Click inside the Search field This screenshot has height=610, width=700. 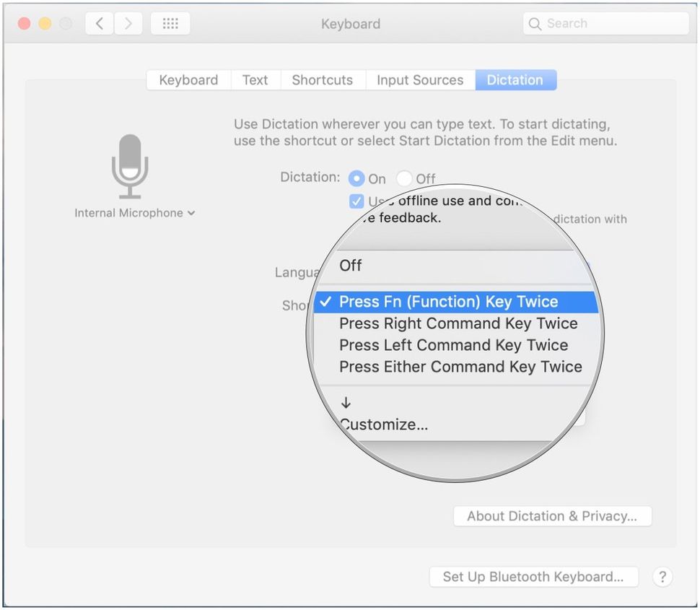pyautogui.click(x=606, y=23)
